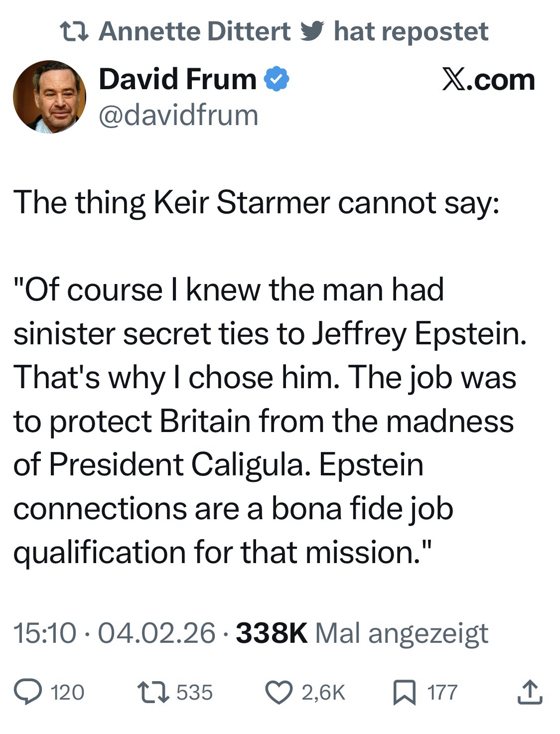
Task: Repost the tweet using the bottom repost icon
Action: [x=153, y=692]
